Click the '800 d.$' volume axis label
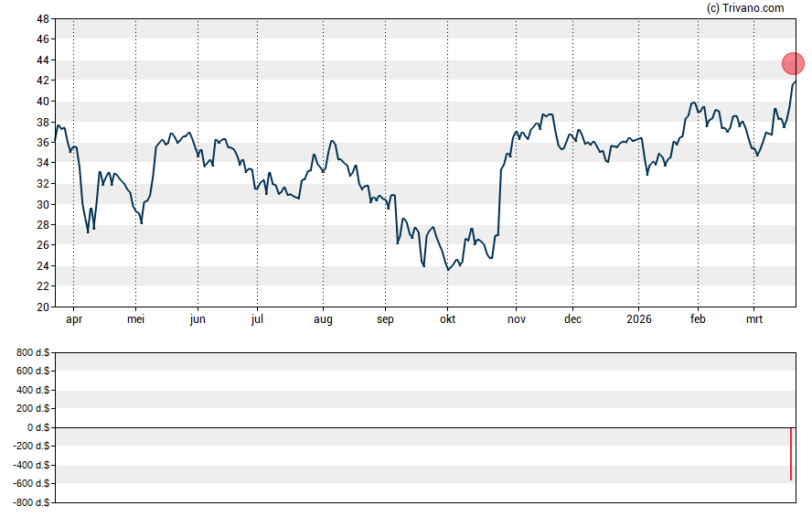812x517 pixels. click(33, 351)
